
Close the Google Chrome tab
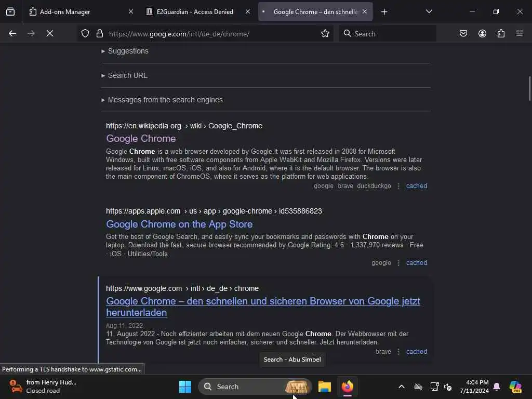(364, 12)
